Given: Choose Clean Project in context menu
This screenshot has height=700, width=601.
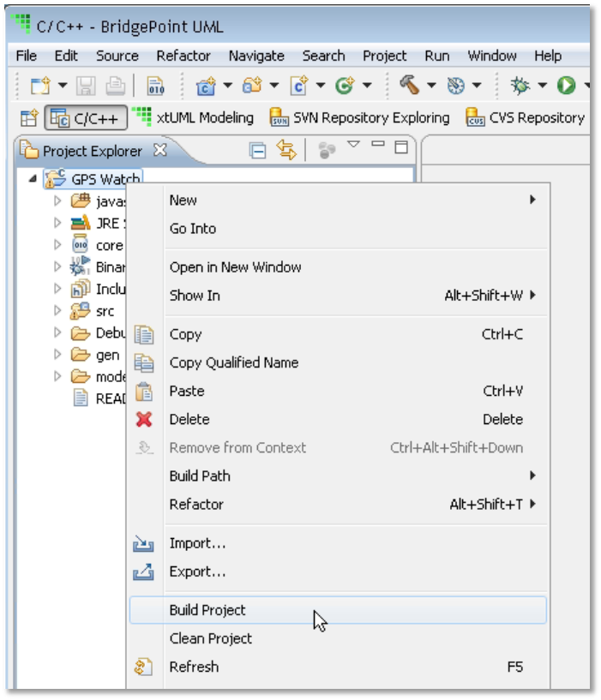Looking at the screenshot, I should [338, 638].
